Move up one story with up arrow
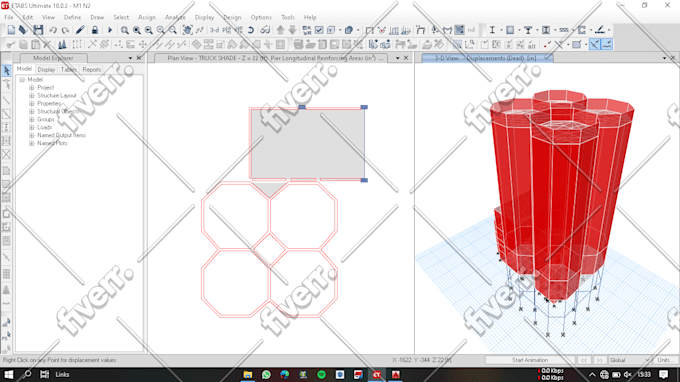The width and height of the screenshot is (680, 382). [x=281, y=30]
